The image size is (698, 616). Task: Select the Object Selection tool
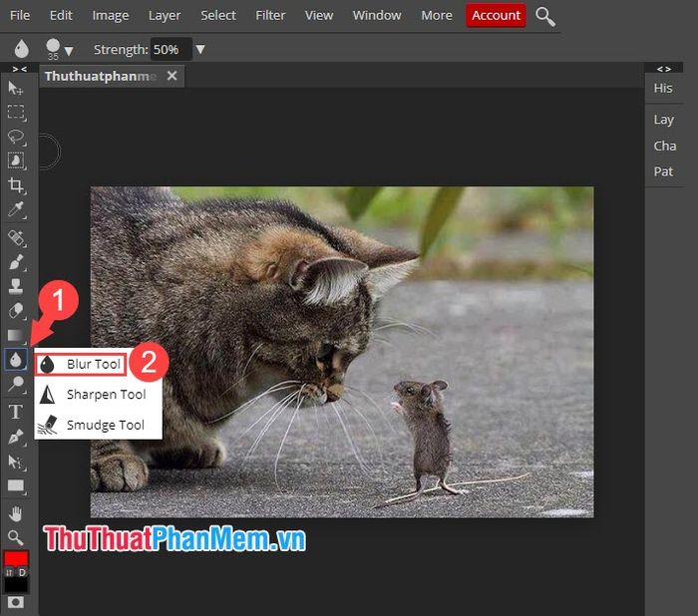pyautogui.click(x=16, y=160)
